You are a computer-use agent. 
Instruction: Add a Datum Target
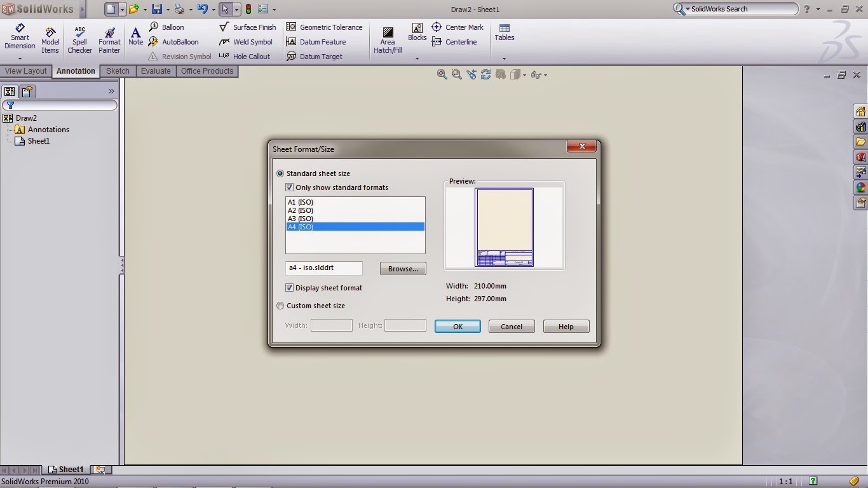[x=315, y=57]
